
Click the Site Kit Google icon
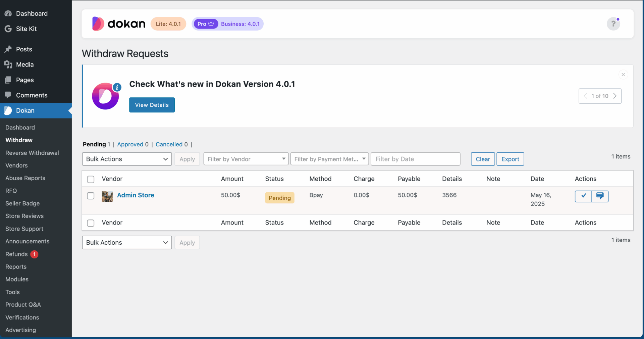coord(8,29)
